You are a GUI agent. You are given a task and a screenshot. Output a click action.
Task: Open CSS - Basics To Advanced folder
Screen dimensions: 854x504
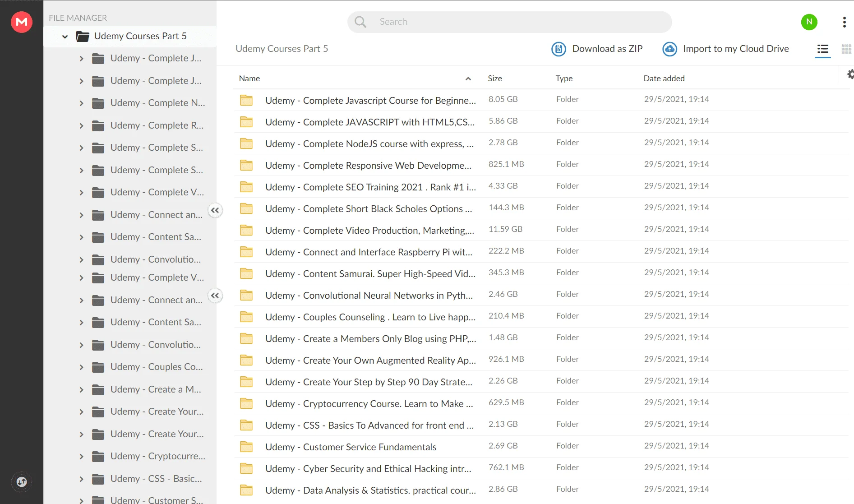pyautogui.click(x=369, y=425)
